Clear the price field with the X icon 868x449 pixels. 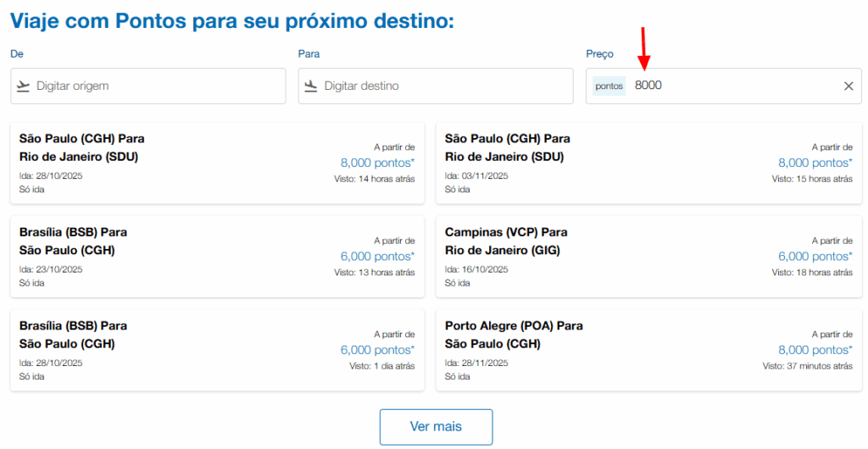pos(849,86)
